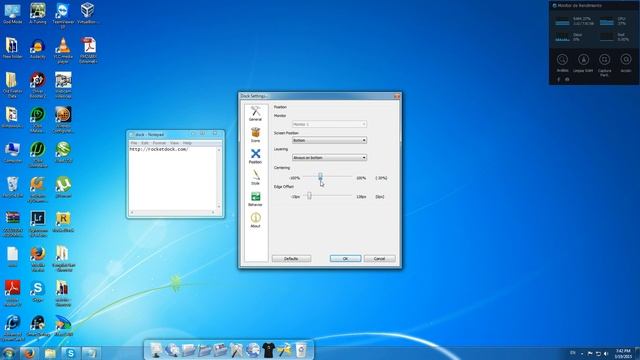Click the Windows Explorer taskbar button

pos(50,353)
